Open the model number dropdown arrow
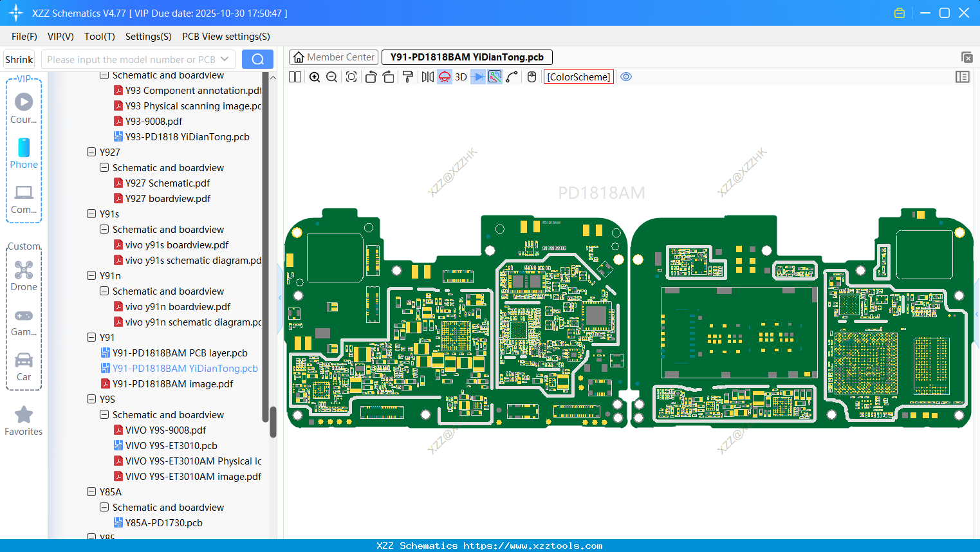The height and width of the screenshot is (552, 980). (225, 59)
